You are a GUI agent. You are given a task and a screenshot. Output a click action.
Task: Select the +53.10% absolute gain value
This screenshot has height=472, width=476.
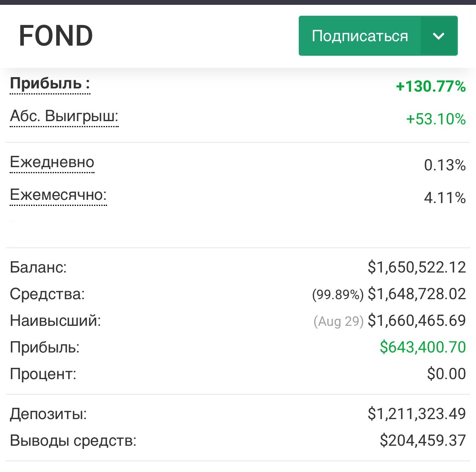pyautogui.click(x=436, y=119)
